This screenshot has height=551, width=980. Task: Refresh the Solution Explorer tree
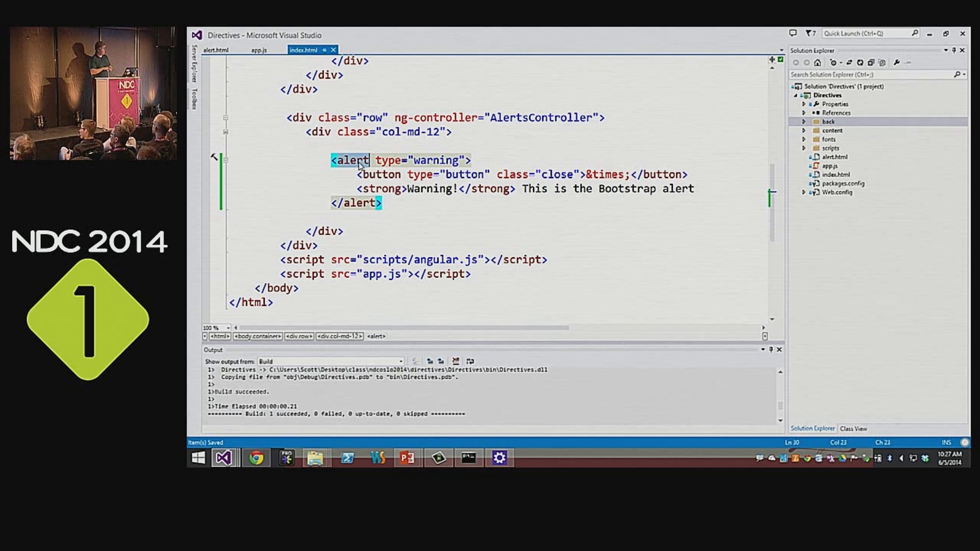coord(860,63)
